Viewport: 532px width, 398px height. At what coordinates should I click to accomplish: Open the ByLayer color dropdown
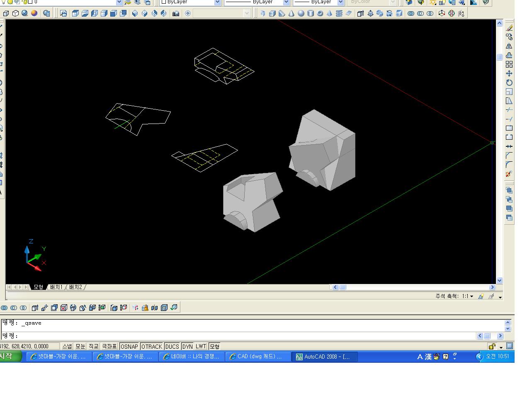pyautogui.click(x=217, y=2)
